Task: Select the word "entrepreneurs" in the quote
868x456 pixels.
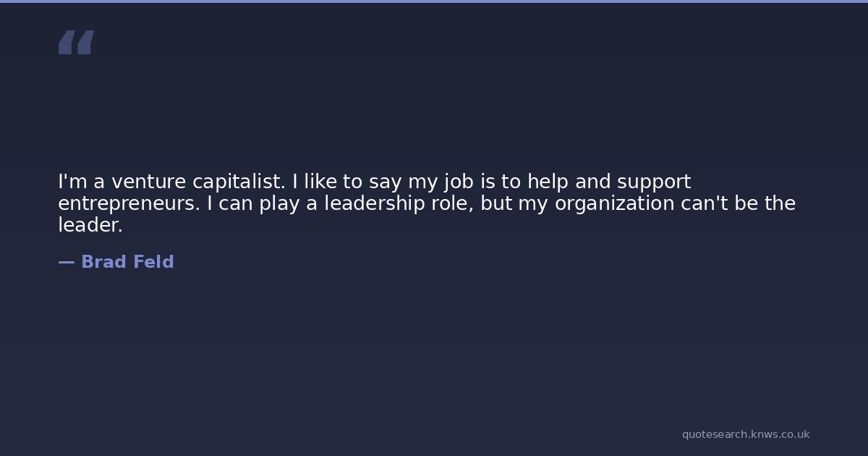Action: coord(128,203)
